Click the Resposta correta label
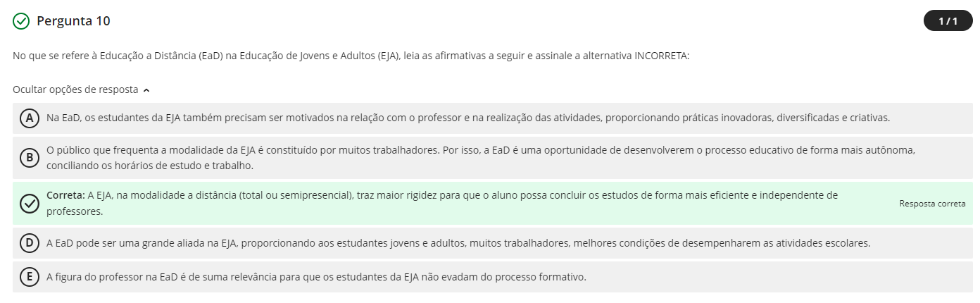 click(932, 203)
